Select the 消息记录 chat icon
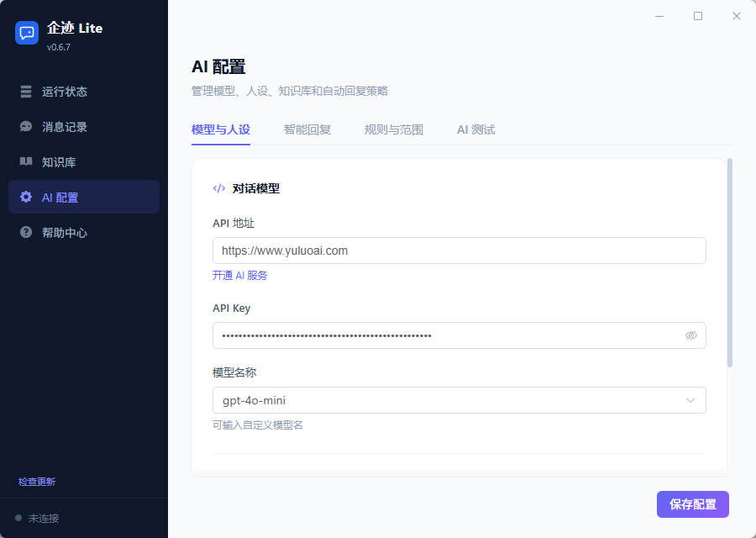756x538 pixels. 25,127
